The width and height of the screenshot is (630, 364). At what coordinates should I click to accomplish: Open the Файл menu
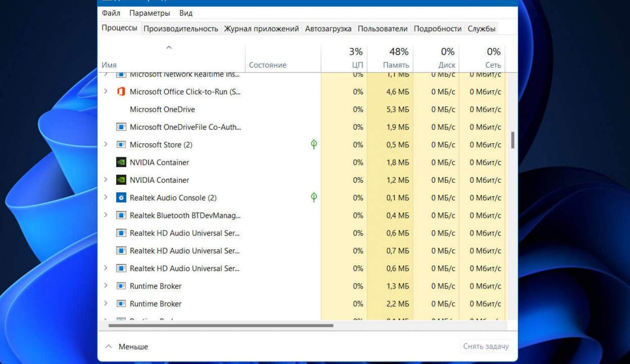[x=111, y=13]
